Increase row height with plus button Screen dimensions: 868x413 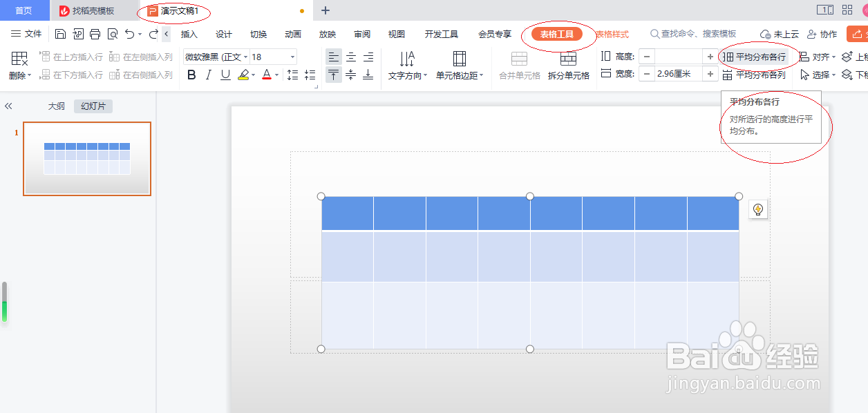[x=710, y=57]
